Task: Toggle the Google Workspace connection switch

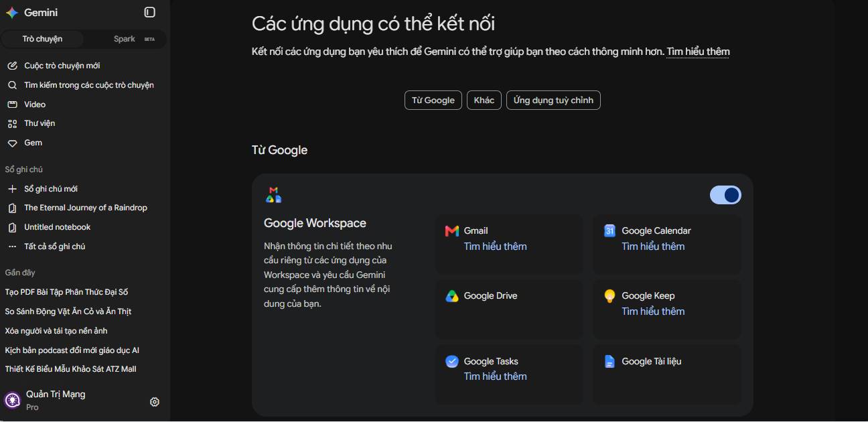Action: [725, 195]
